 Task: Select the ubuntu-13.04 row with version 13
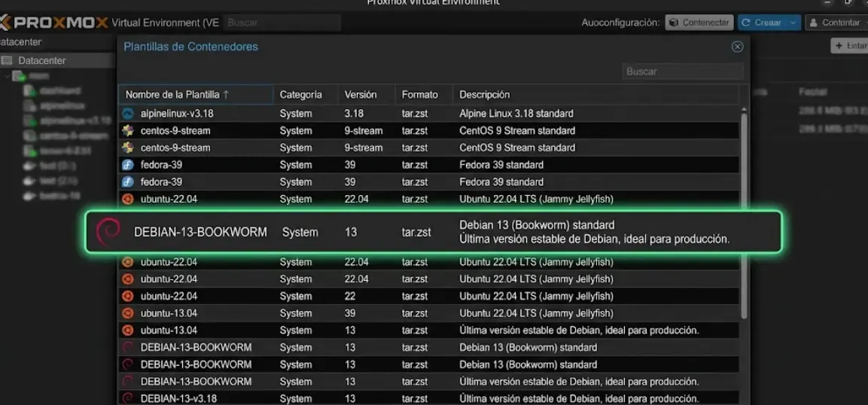(429, 330)
